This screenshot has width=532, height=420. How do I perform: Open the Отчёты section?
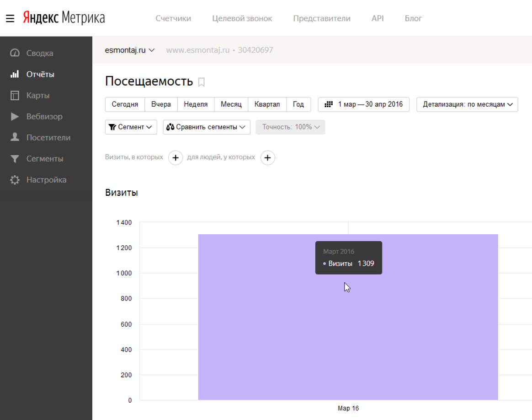40,74
